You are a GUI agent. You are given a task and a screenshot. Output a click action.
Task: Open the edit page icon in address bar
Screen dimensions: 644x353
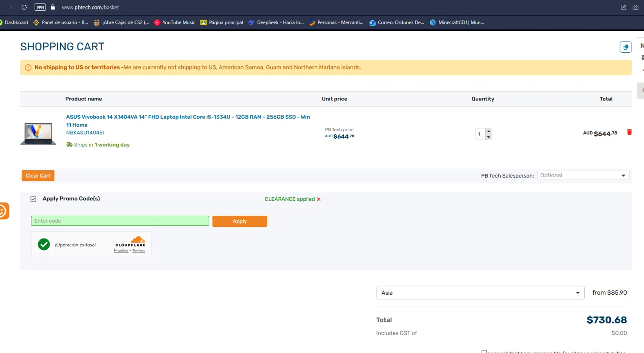623,7
